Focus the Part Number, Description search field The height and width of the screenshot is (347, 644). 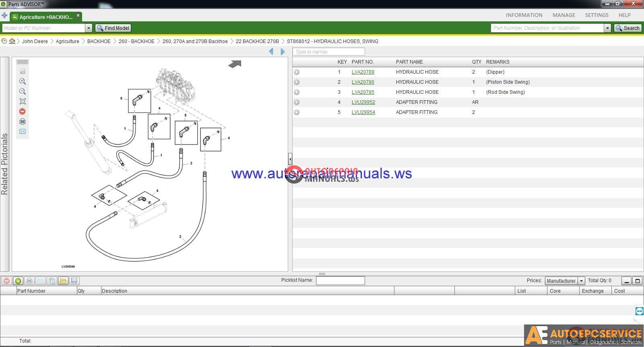pyautogui.click(x=547, y=28)
